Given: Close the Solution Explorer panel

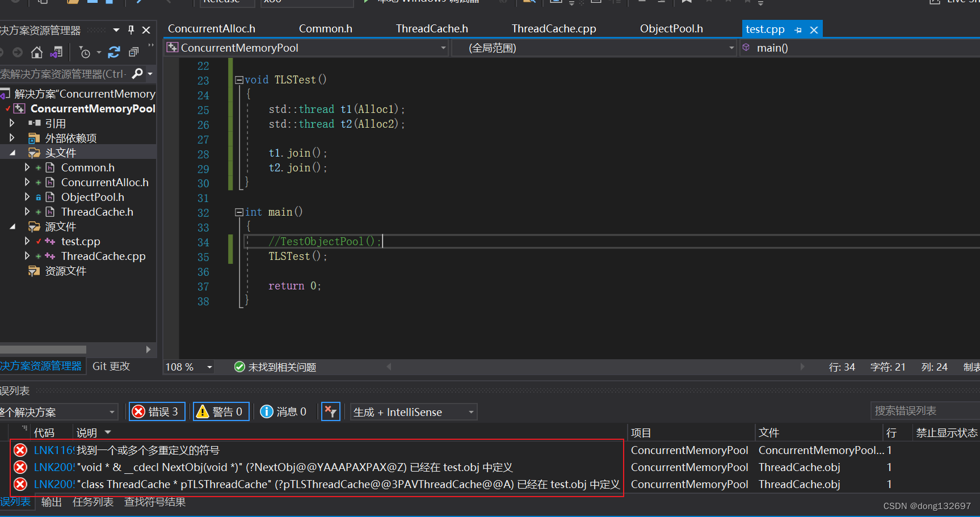Looking at the screenshot, I should tap(146, 30).
